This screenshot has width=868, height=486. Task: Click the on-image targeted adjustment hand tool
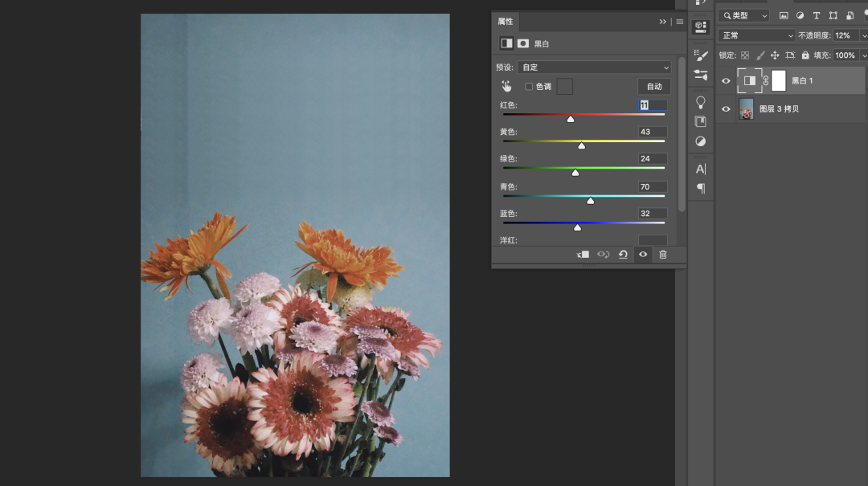[506, 86]
